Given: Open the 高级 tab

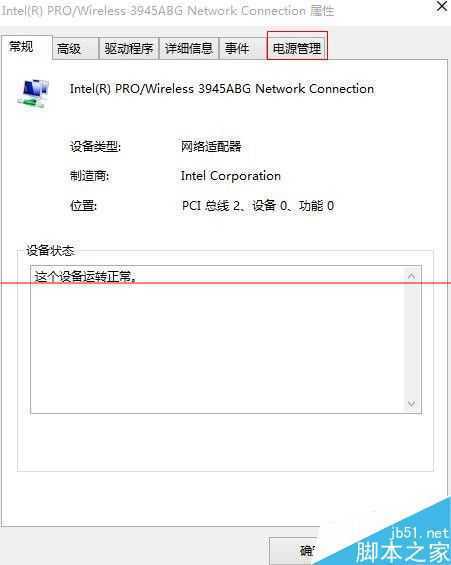Looking at the screenshot, I should tap(75, 49).
